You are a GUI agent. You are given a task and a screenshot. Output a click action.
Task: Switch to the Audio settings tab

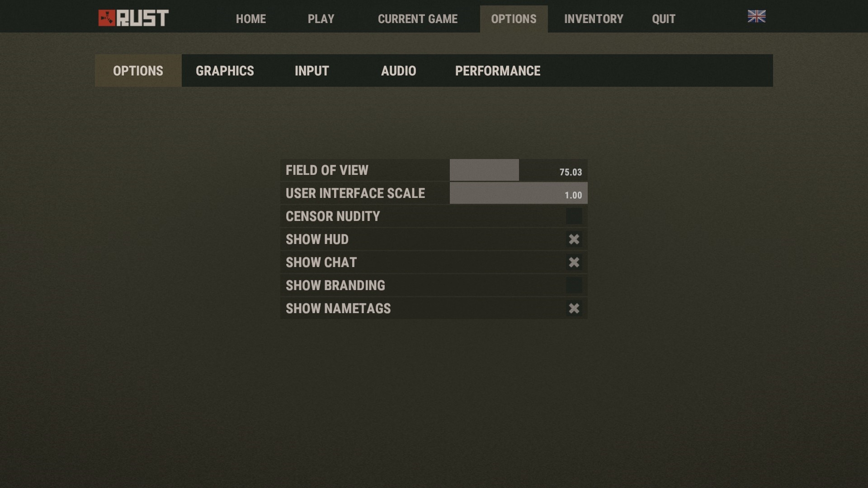(398, 71)
